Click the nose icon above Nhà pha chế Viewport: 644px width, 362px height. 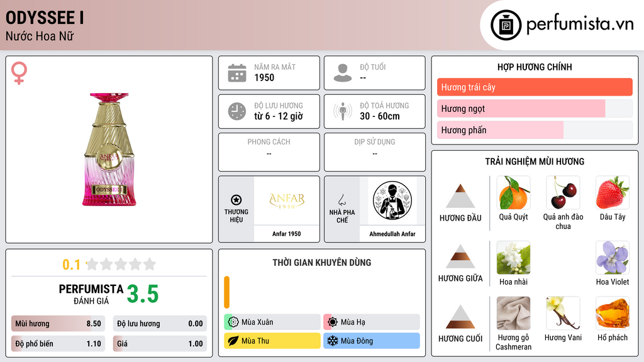pyautogui.click(x=341, y=200)
